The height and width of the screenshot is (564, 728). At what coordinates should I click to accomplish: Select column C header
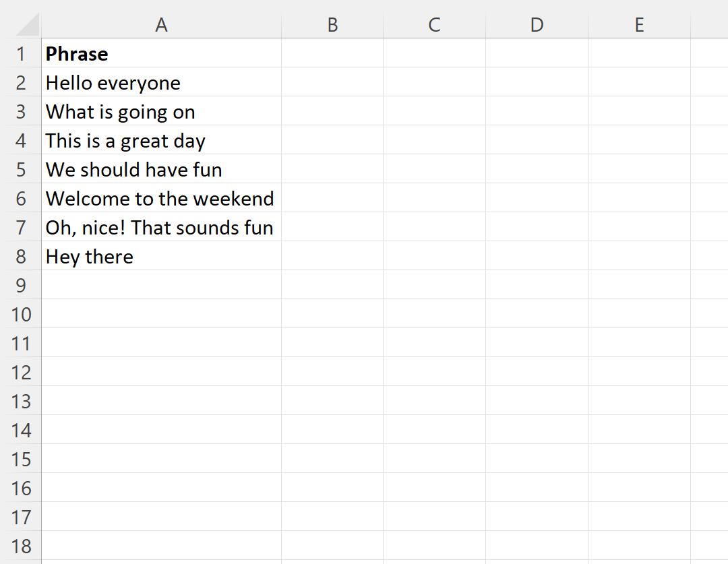click(435, 25)
